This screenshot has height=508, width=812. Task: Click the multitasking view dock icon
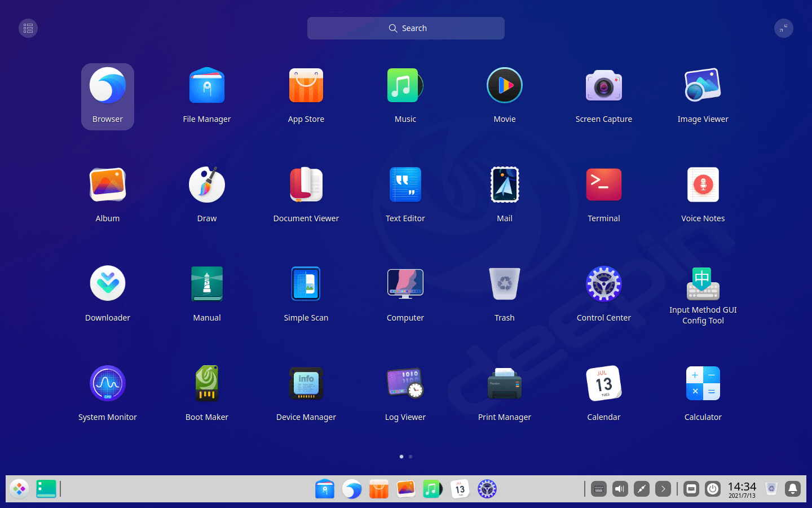click(x=46, y=489)
